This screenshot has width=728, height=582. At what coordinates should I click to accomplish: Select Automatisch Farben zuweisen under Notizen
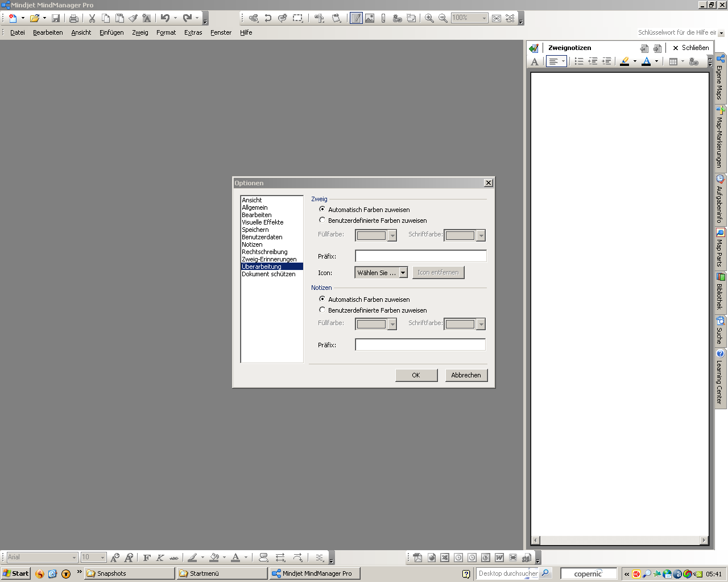[322, 299]
